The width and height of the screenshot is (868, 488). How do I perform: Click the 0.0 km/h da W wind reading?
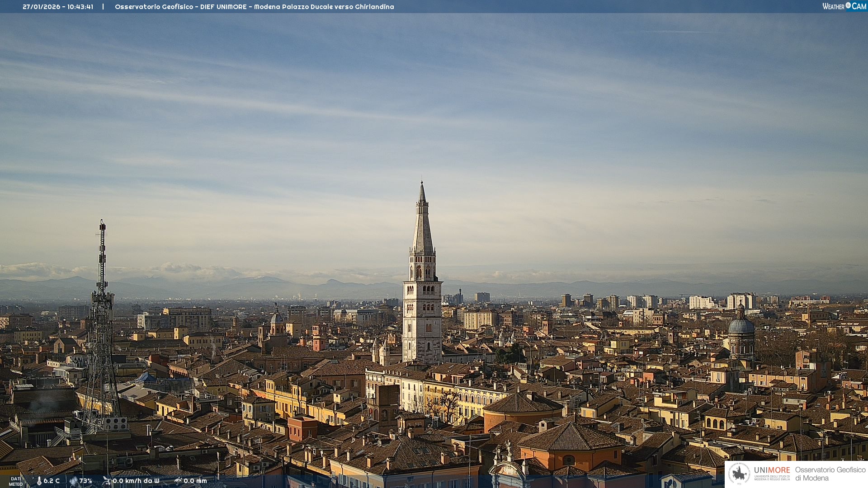136,481
